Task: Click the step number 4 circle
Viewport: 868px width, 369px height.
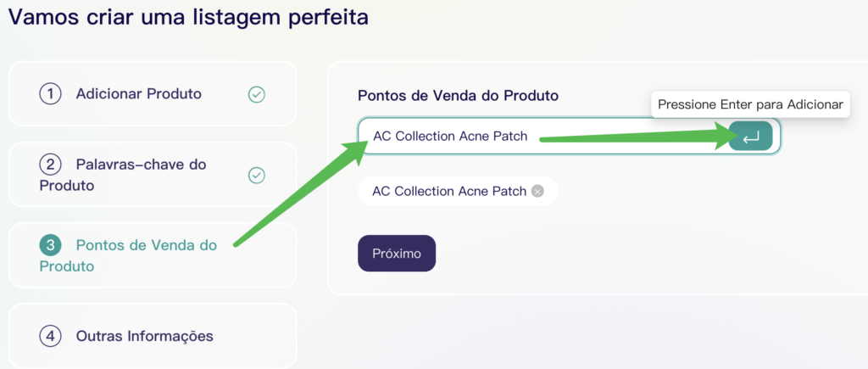Action: (x=51, y=336)
